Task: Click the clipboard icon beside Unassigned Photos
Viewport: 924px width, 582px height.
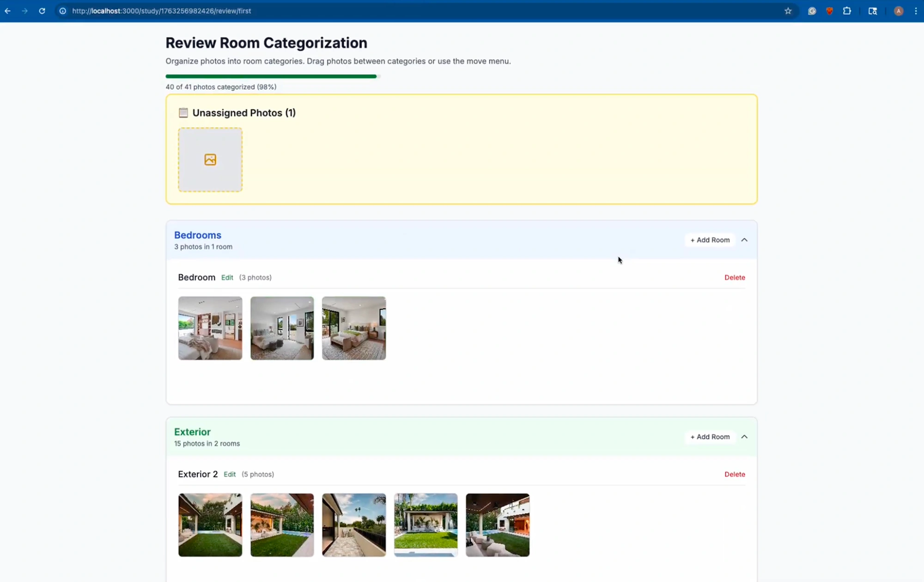Action: tap(183, 113)
